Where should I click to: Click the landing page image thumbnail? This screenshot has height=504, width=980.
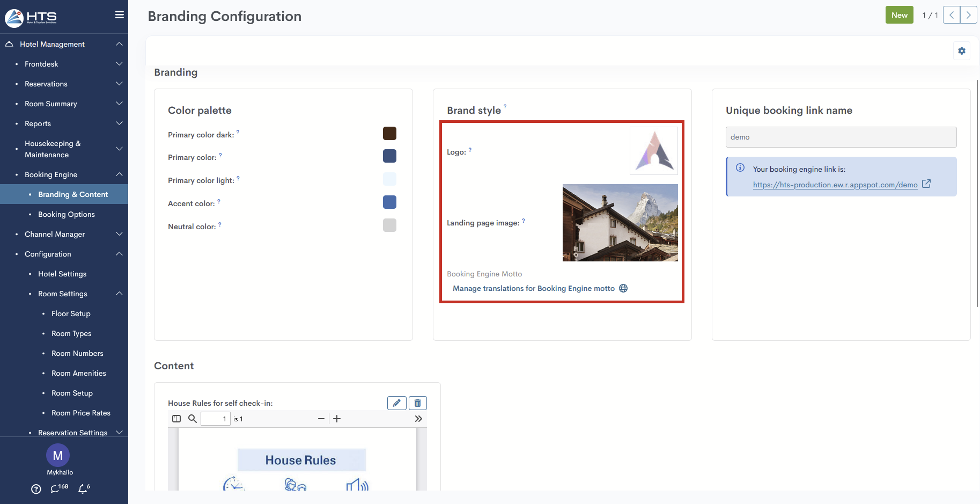click(x=620, y=223)
